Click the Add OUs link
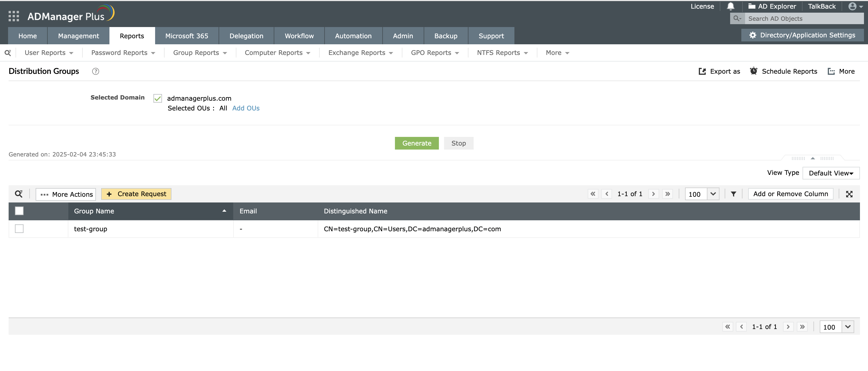The image size is (868, 371). pos(246,108)
